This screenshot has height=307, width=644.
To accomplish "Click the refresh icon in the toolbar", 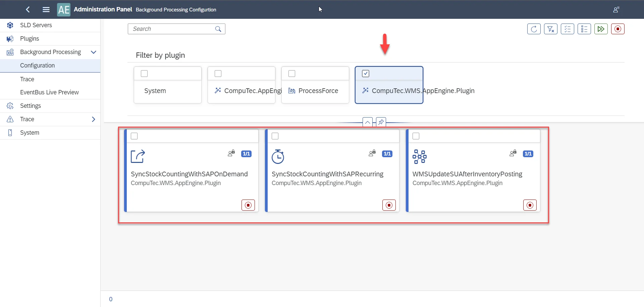I will [x=534, y=29].
